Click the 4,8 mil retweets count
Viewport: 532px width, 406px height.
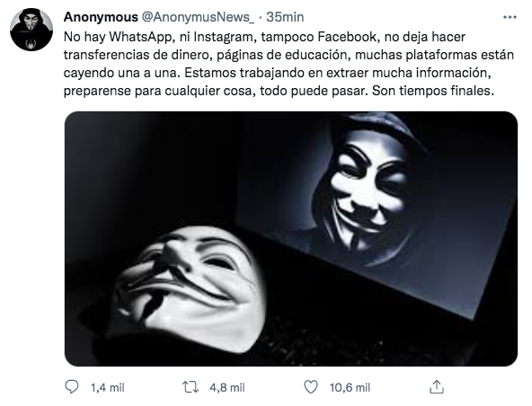227,387
